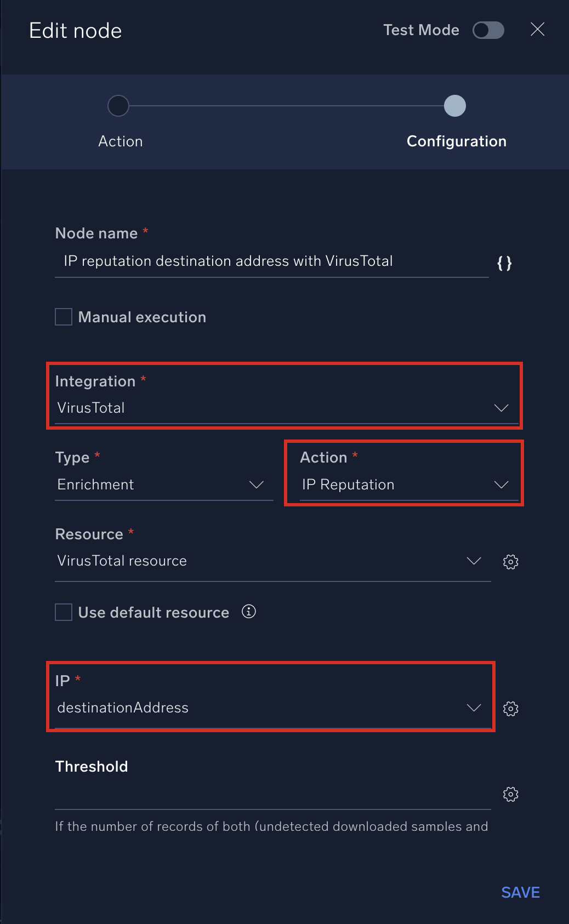The height and width of the screenshot is (924, 569).
Task: Click the gear icon next to VirusTotal resource
Action: coord(510,561)
